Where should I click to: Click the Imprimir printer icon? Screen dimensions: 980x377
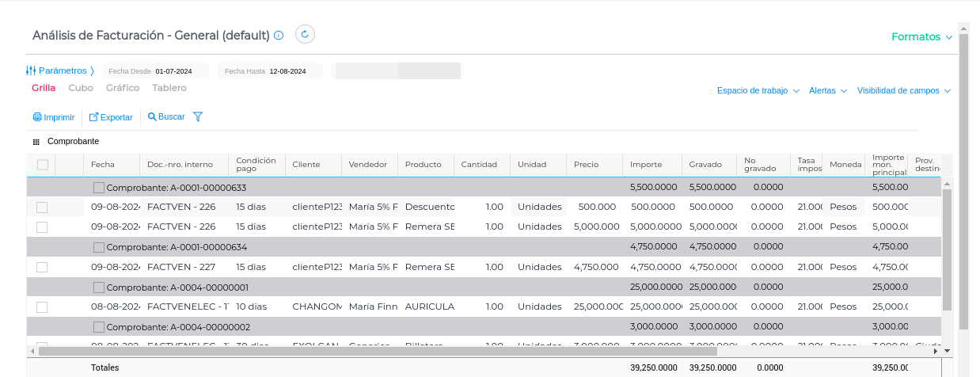[x=37, y=117]
